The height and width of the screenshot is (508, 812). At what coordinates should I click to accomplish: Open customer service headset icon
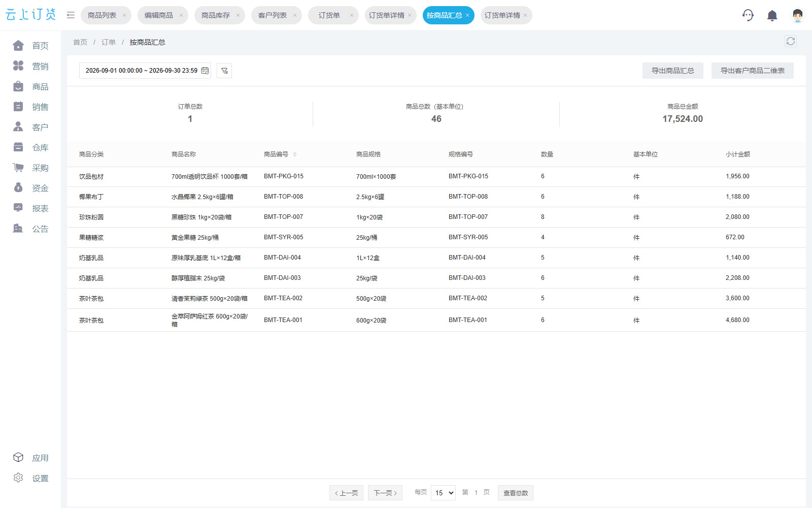(x=748, y=15)
